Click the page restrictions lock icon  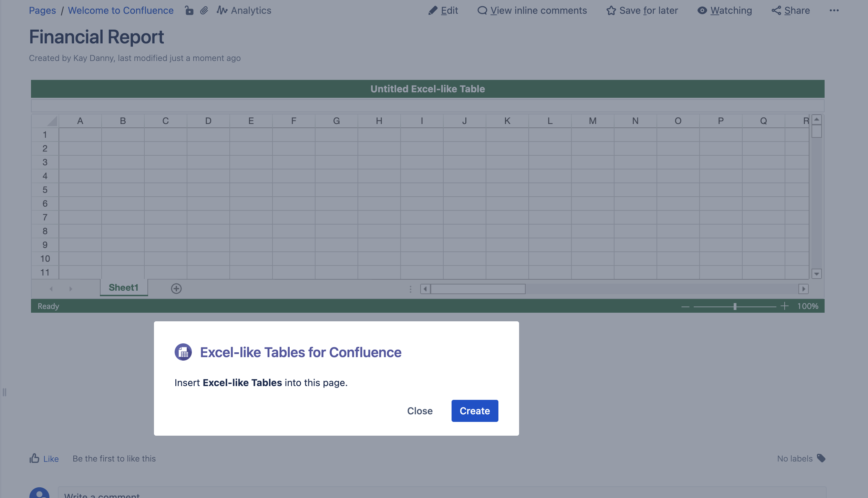coord(189,11)
